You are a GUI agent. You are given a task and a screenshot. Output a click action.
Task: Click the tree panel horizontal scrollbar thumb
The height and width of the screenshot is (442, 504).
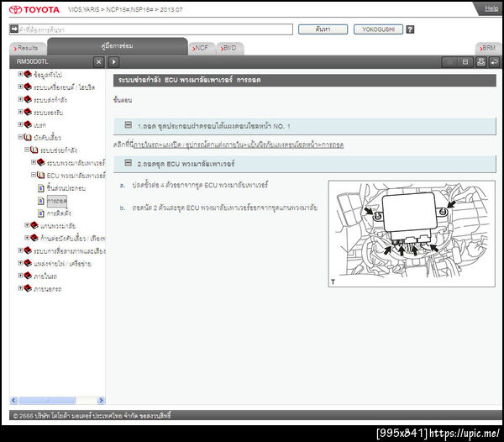(47, 400)
